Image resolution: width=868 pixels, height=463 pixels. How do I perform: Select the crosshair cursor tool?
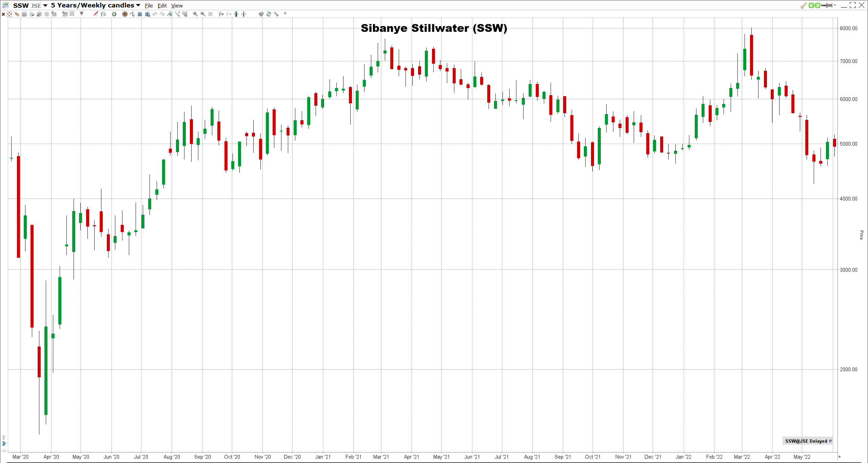coord(125,14)
